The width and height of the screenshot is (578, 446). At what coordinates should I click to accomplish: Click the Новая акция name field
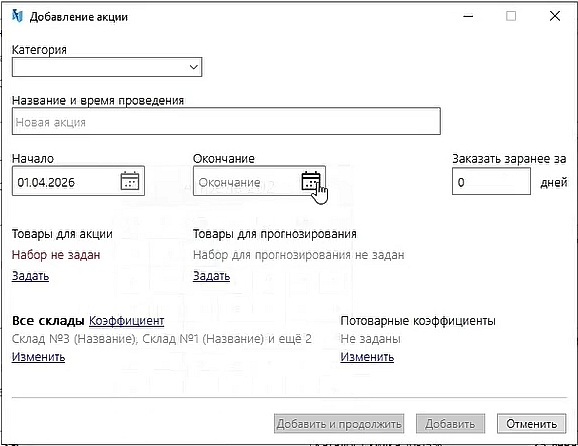tap(226, 121)
